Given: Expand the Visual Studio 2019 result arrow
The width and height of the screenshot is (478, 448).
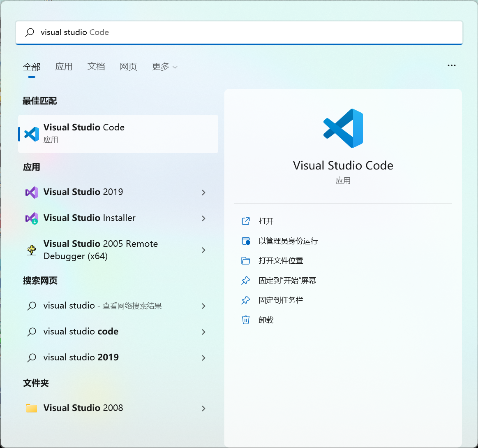Looking at the screenshot, I should 203,192.
